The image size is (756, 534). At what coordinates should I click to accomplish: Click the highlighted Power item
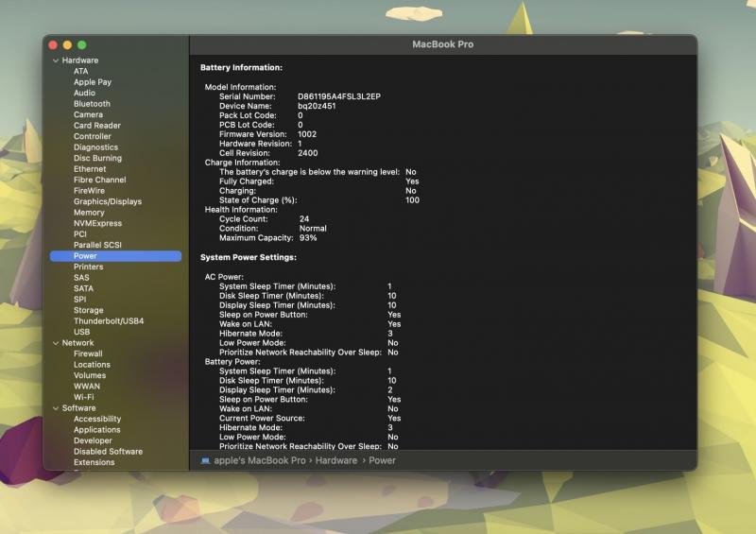pos(115,256)
